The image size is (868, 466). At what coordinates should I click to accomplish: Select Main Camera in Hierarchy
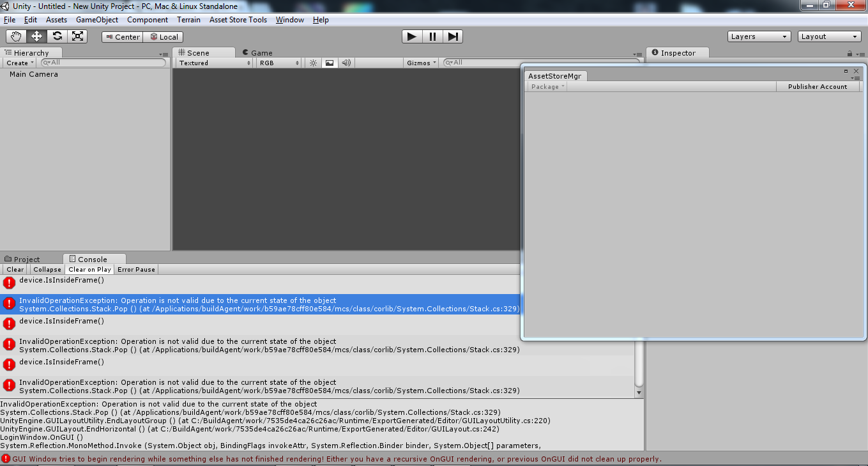(x=34, y=74)
